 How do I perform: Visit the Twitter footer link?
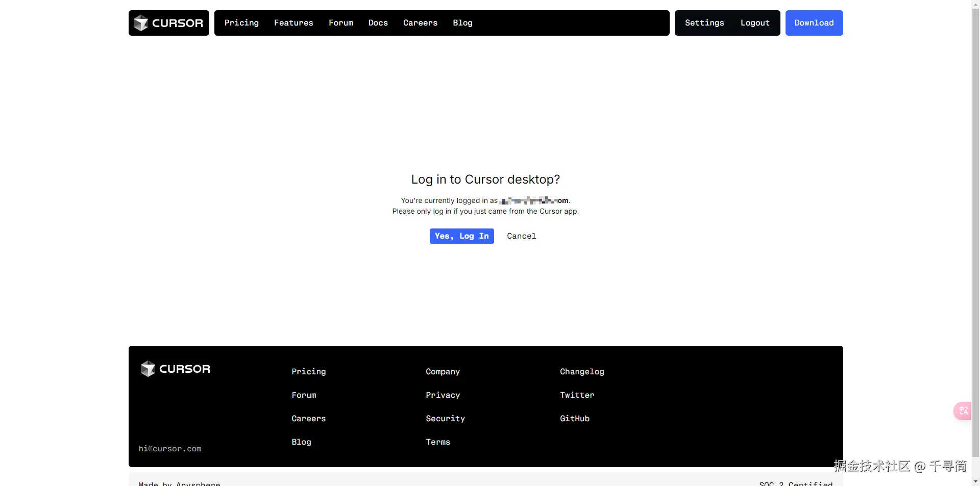coord(577,395)
